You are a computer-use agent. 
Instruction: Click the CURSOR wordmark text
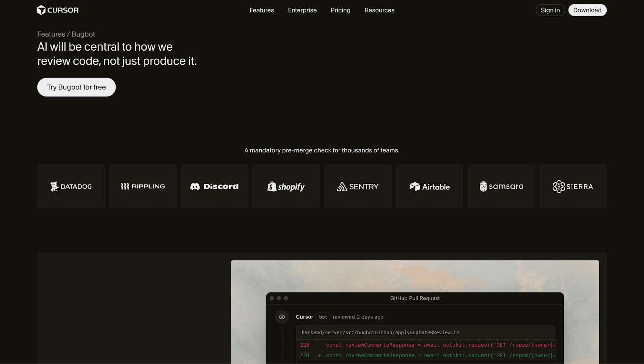(x=63, y=10)
